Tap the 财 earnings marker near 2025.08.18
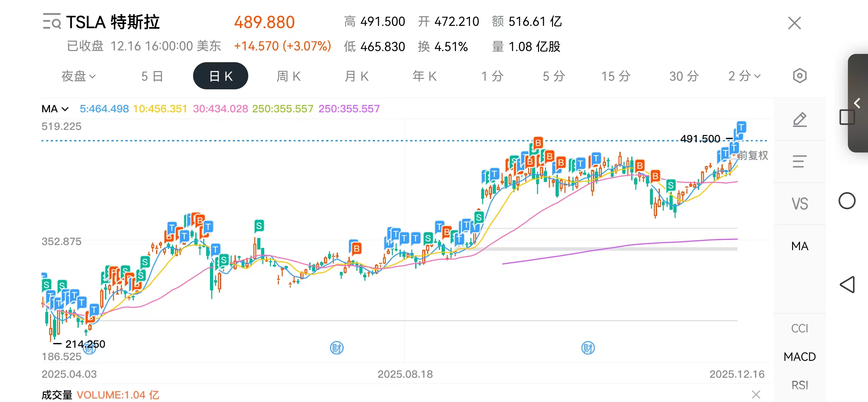868x402 pixels. pyautogui.click(x=336, y=348)
